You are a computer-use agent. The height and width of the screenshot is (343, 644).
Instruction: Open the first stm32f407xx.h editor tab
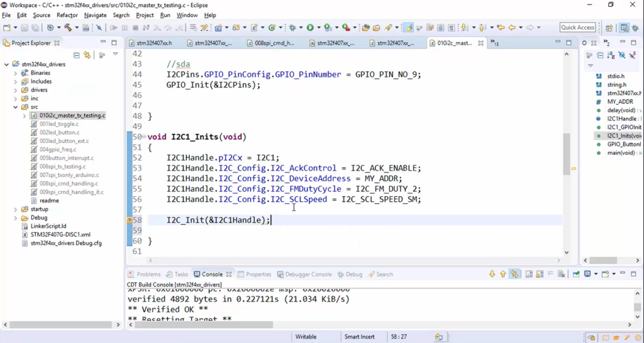(x=150, y=43)
